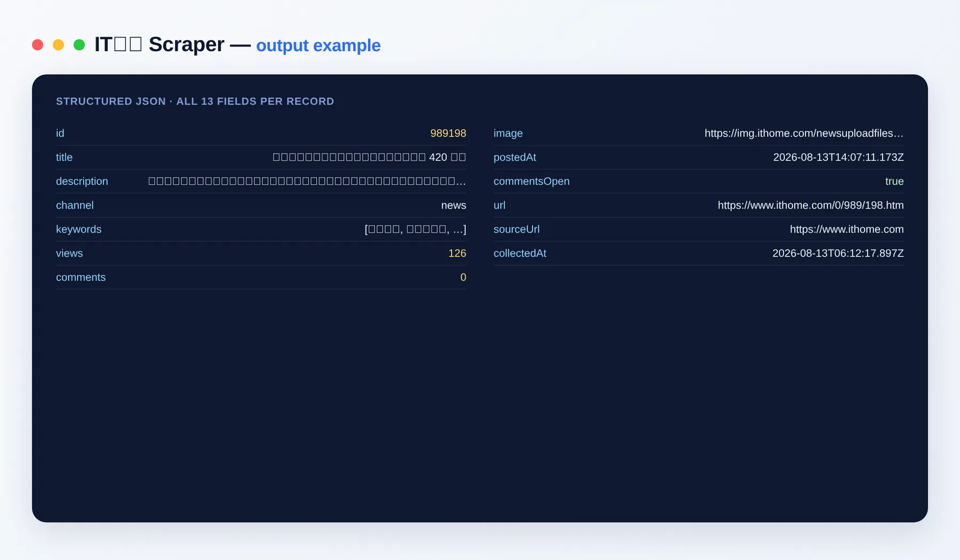
Task: Click the keywords array value
Action: tap(415, 229)
